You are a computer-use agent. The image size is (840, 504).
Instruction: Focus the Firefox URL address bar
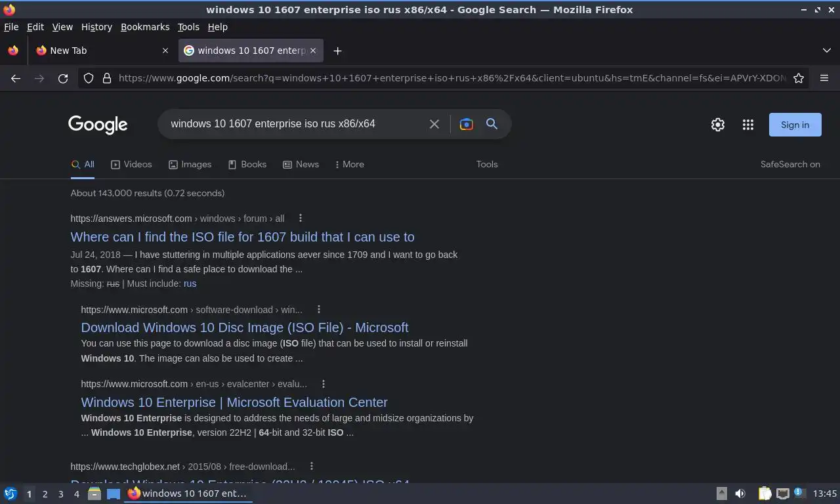451,78
